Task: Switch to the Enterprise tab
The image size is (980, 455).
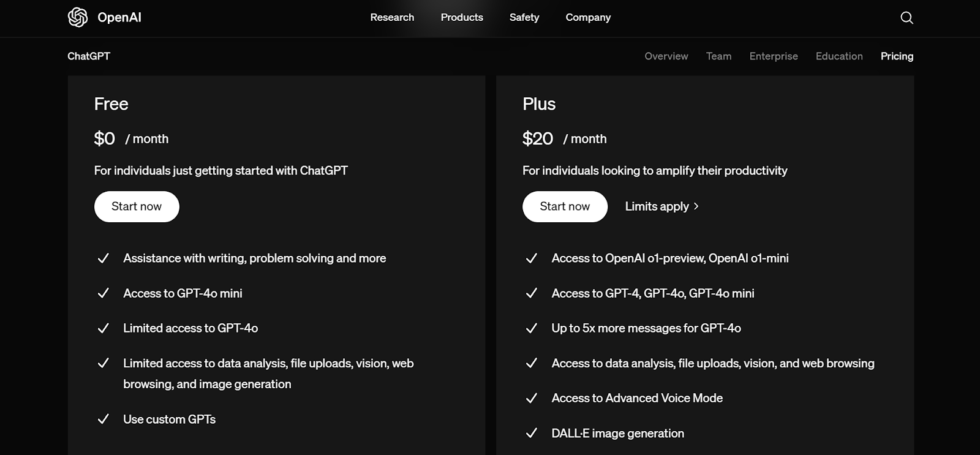Action: point(774,56)
